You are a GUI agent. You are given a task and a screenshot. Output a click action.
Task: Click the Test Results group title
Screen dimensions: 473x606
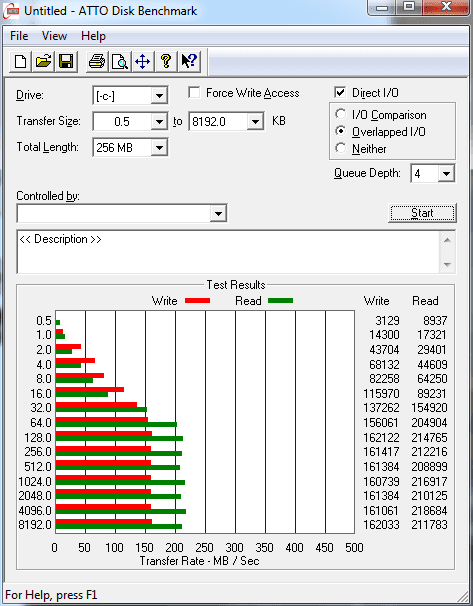tap(236, 285)
